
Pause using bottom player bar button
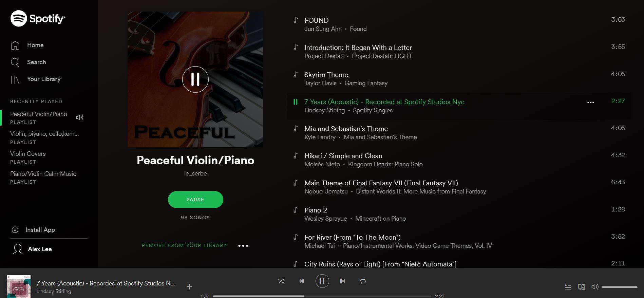pos(322,281)
